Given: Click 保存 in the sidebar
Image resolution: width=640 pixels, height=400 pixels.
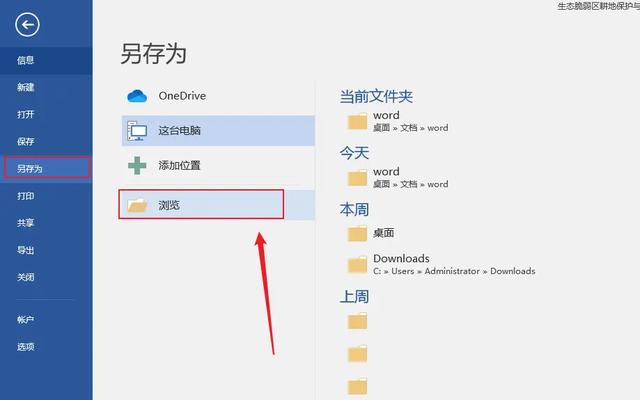Looking at the screenshot, I should pyautogui.click(x=25, y=142).
